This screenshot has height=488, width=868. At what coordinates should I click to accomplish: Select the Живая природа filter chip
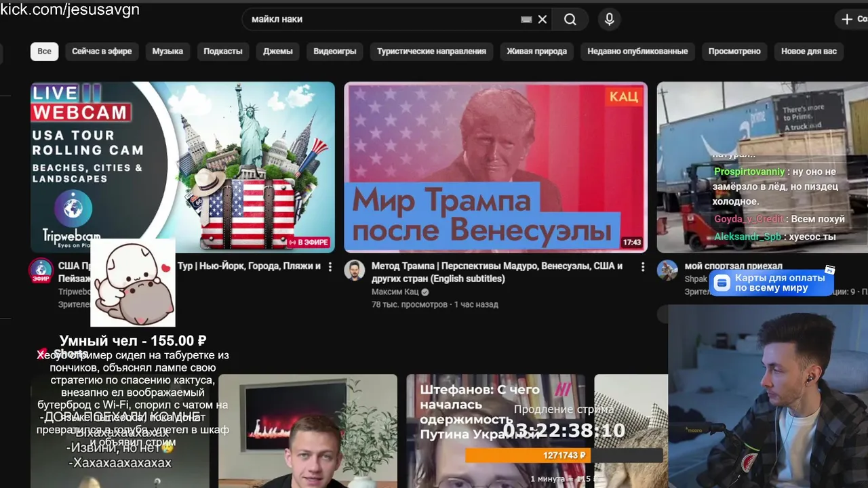(537, 52)
